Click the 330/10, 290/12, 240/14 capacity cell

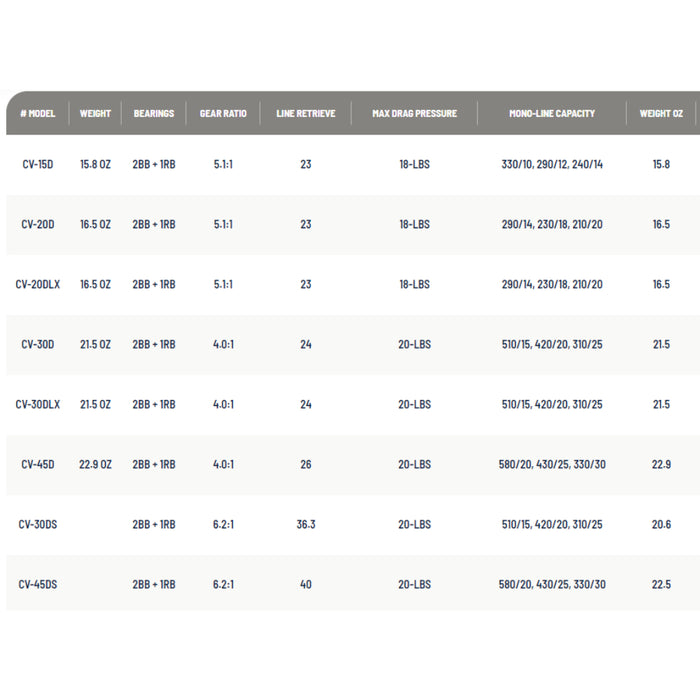552,164
